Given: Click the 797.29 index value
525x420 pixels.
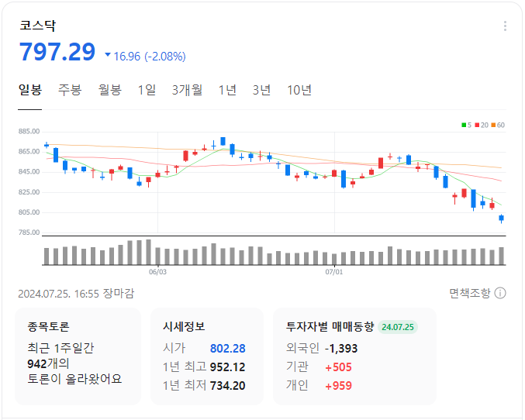Looking at the screenshot, I should point(57,52).
